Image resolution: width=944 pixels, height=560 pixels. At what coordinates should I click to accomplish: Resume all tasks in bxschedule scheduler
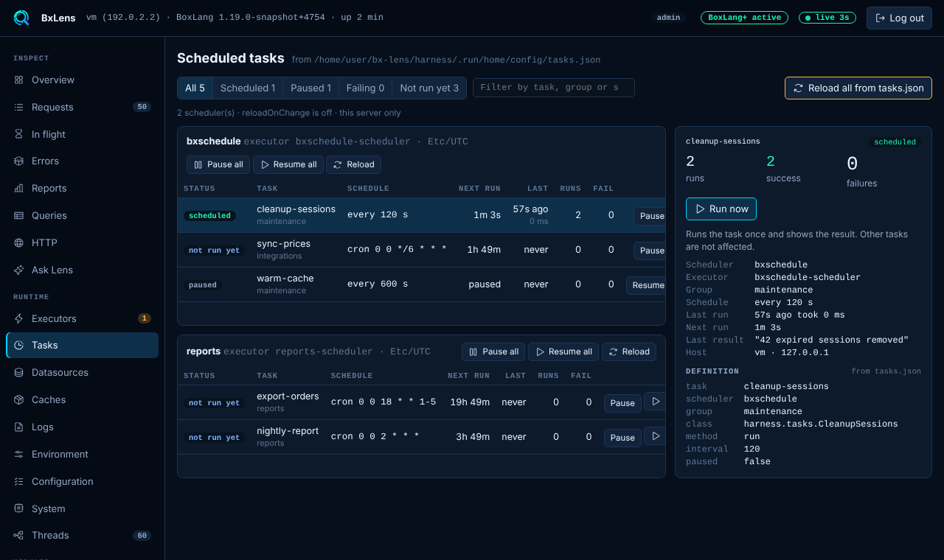click(288, 164)
